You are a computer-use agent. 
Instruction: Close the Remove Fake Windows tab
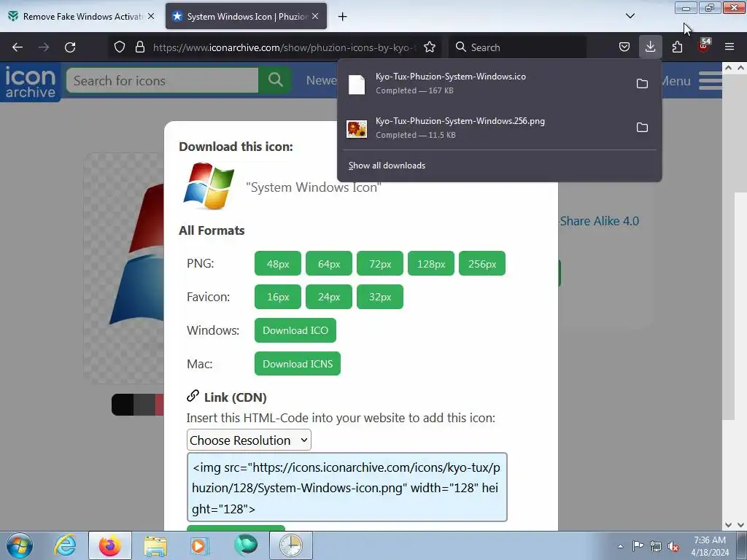click(150, 16)
